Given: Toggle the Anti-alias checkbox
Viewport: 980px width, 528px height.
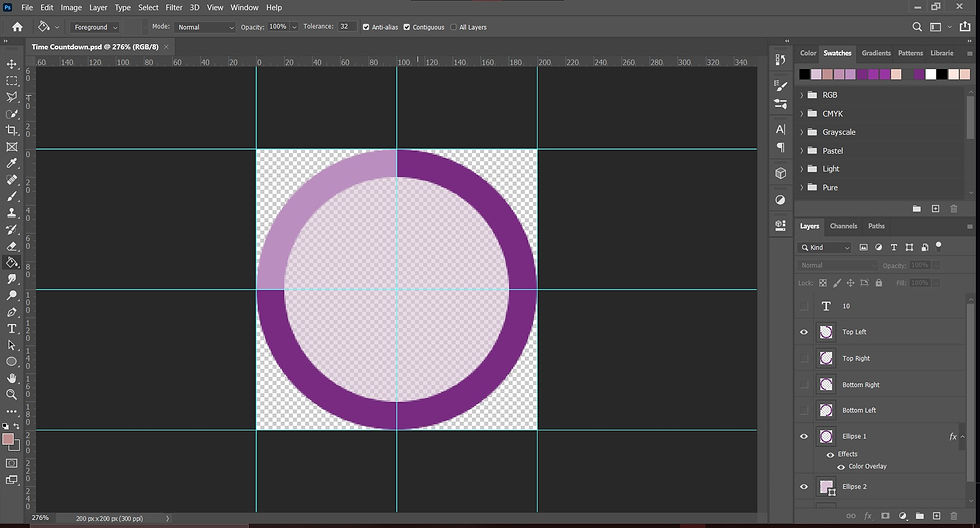Looking at the screenshot, I should pyautogui.click(x=366, y=27).
